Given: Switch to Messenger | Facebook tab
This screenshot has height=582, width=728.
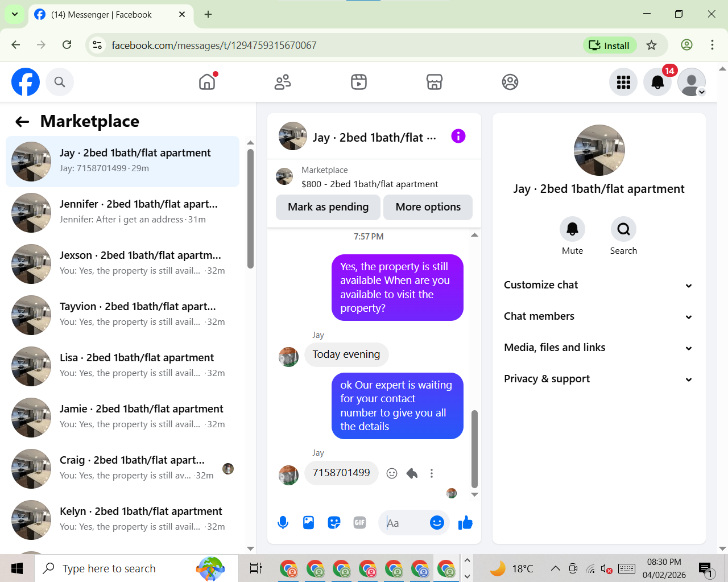Looking at the screenshot, I should pyautogui.click(x=110, y=15).
